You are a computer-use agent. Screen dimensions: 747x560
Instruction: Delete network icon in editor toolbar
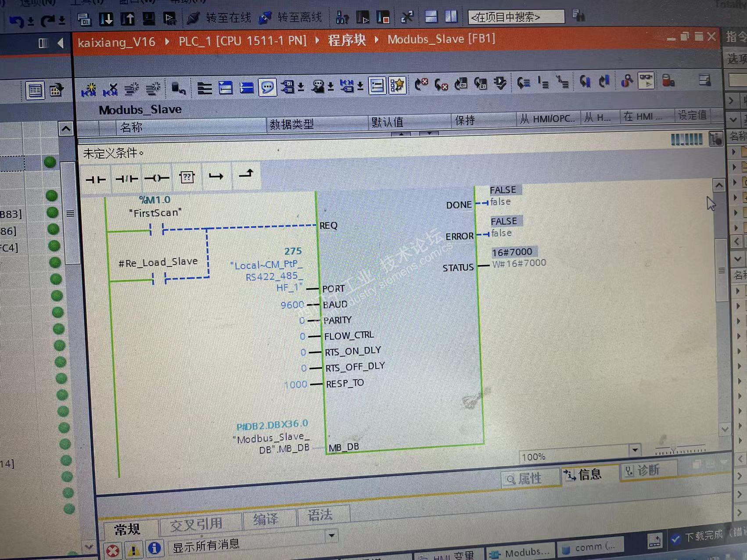tap(110, 90)
